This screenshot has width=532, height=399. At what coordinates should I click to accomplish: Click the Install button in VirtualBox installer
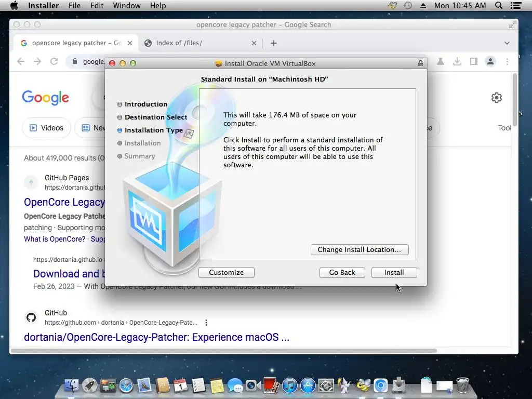pyautogui.click(x=394, y=272)
